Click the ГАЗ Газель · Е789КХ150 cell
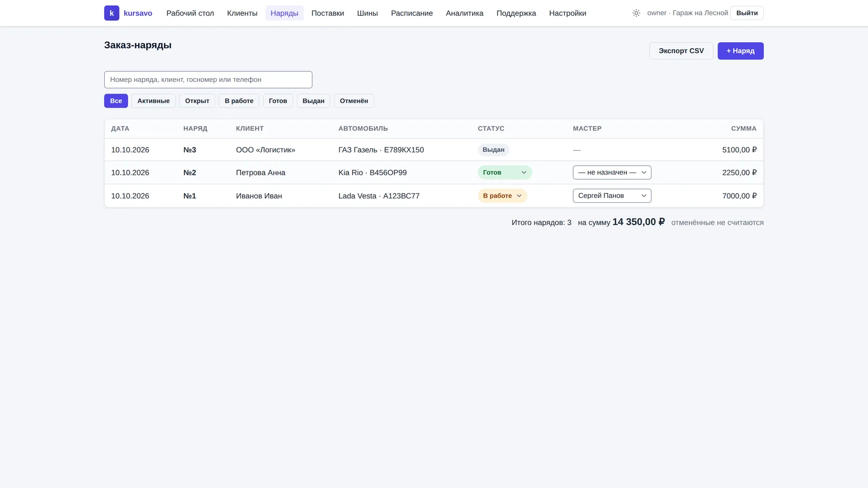 coord(381,150)
